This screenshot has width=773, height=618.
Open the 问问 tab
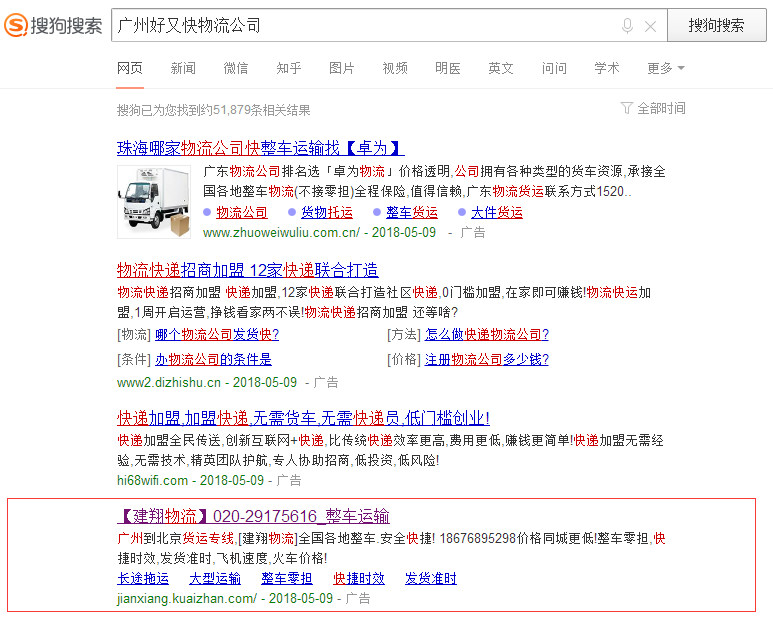click(x=554, y=68)
